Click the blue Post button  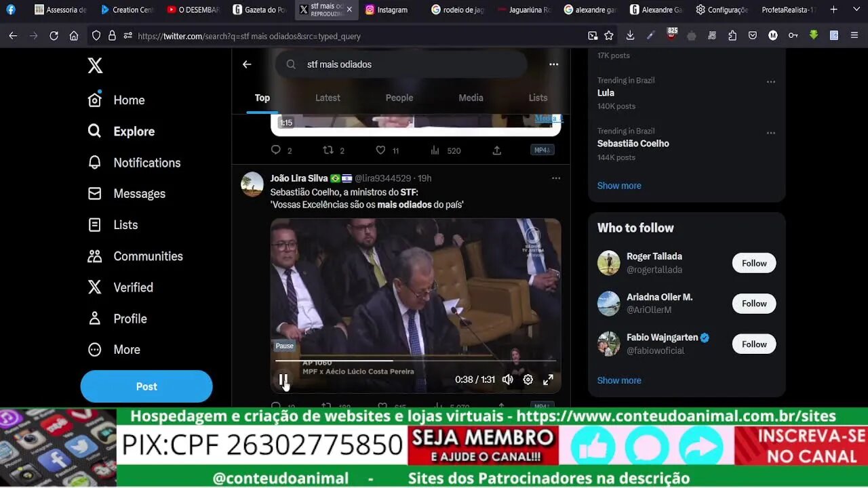point(146,386)
